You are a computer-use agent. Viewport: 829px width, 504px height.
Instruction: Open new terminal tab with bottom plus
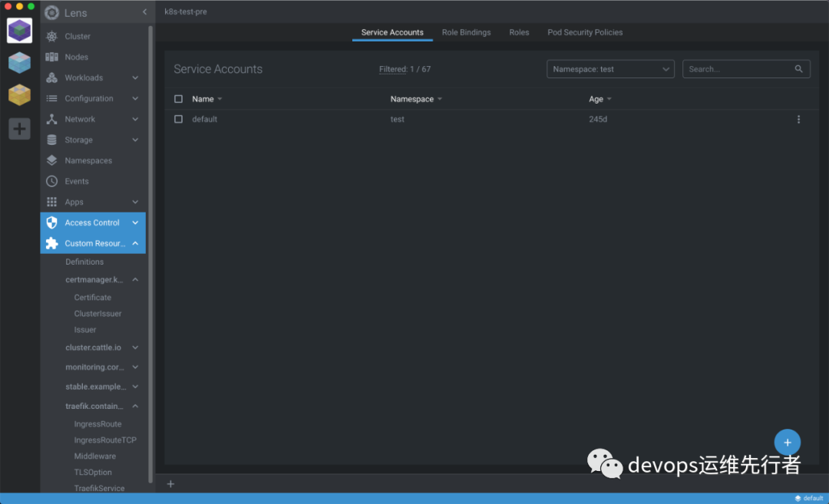[170, 484]
